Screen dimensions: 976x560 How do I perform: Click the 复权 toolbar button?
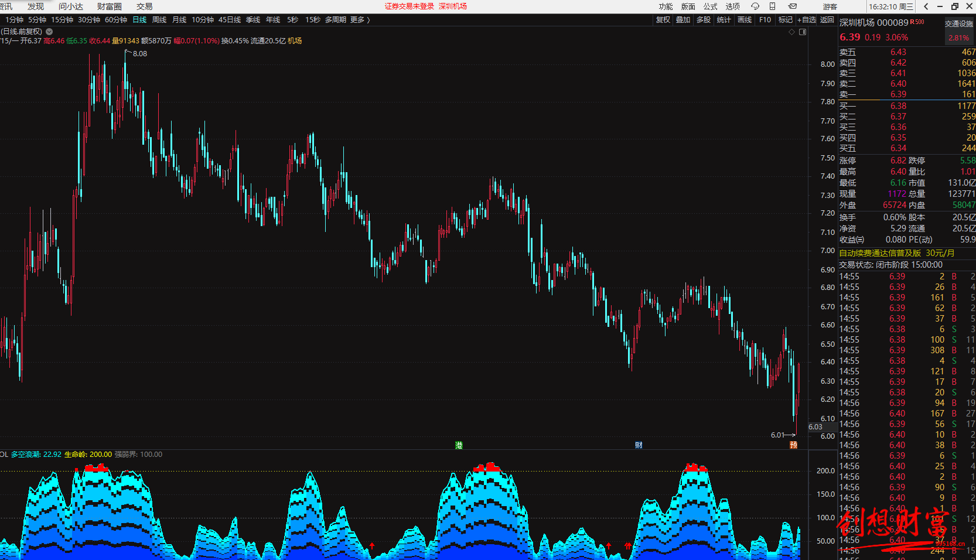click(x=663, y=20)
